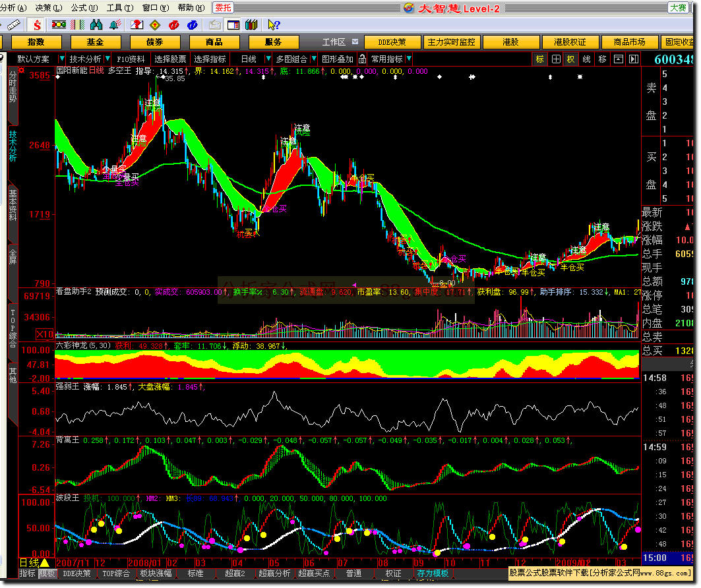Click the 港股 button

pyautogui.click(x=510, y=42)
